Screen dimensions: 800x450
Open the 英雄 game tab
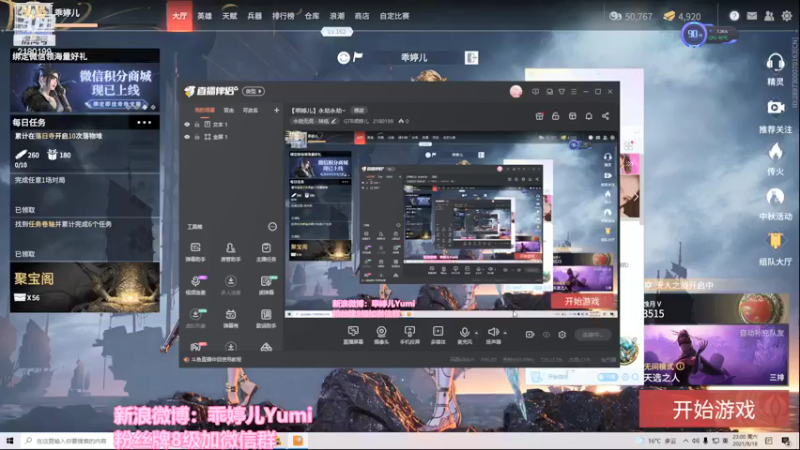pos(204,16)
